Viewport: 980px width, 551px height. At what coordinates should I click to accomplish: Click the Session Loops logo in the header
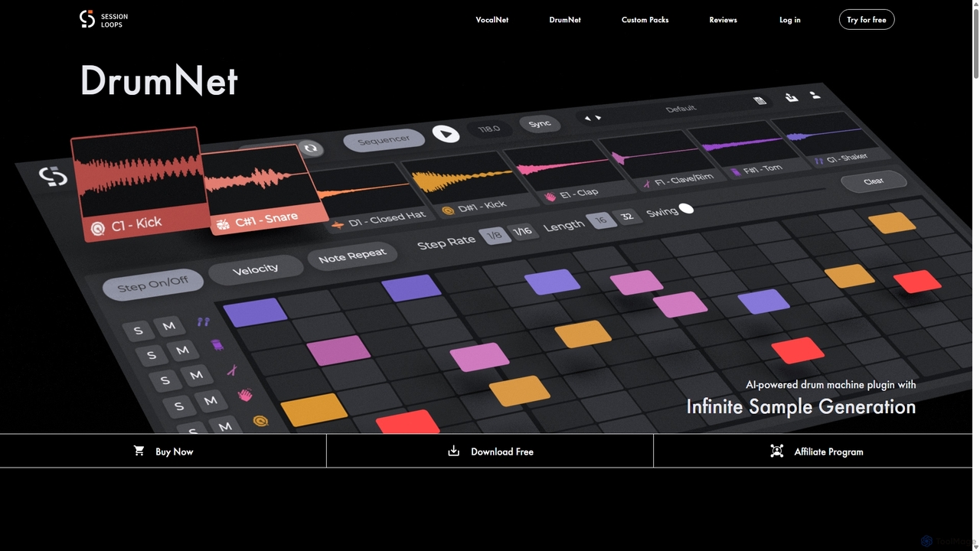click(103, 19)
